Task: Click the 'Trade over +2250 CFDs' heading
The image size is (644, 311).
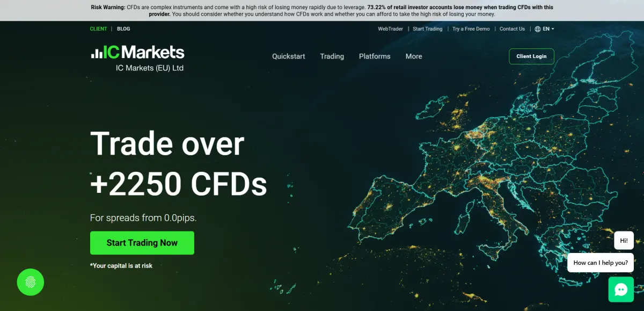Action: tap(179, 164)
